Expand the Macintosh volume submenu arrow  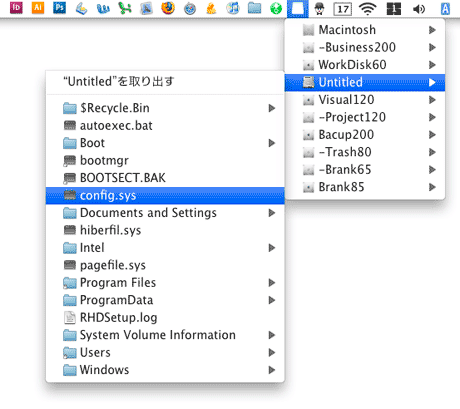click(432, 30)
